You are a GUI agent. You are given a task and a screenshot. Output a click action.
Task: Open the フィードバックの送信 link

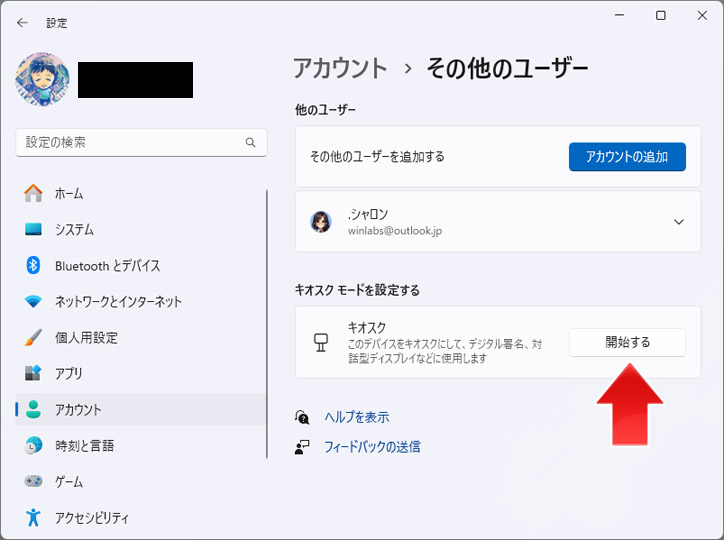click(372, 447)
